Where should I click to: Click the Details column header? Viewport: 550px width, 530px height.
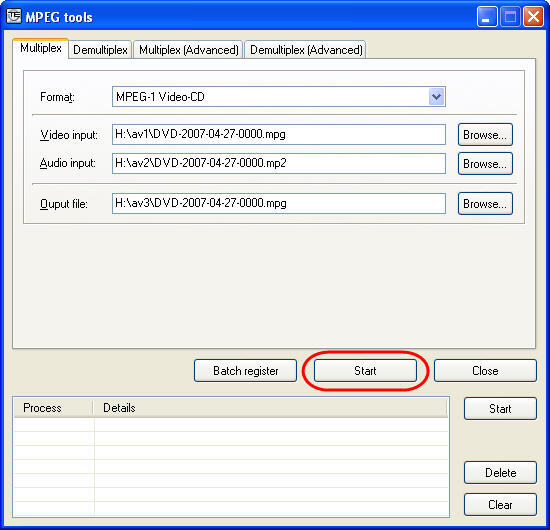[270, 408]
